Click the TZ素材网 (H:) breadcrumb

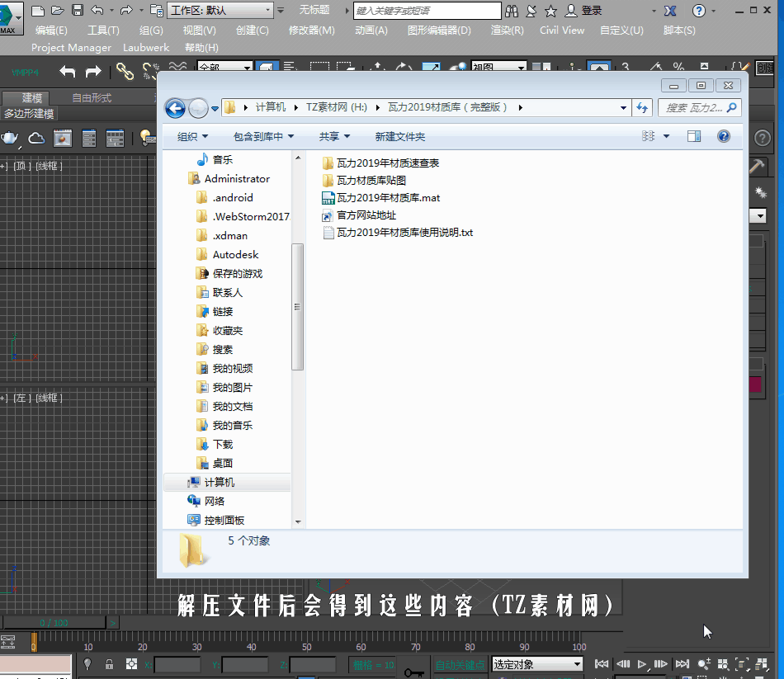pyautogui.click(x=337, y=107)
